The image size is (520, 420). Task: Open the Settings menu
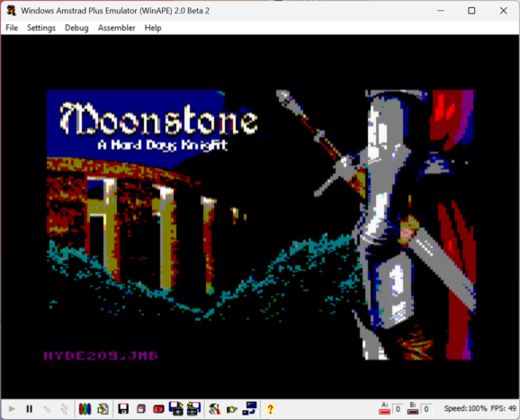tap(41, 28)
